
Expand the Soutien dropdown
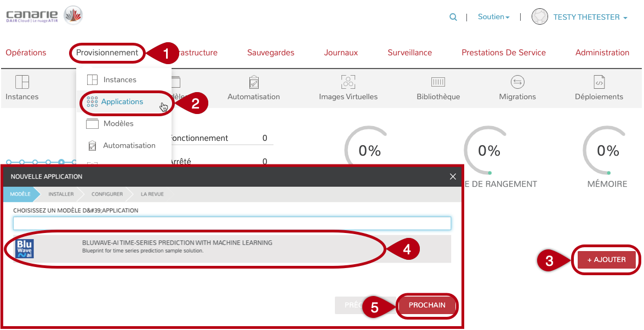(x=493, y=17)
